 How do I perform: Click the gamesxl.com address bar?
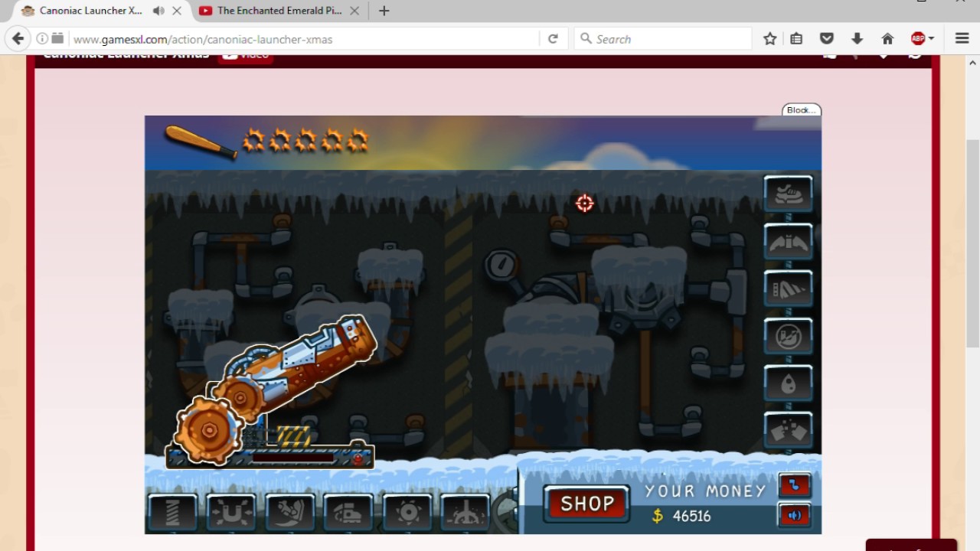click(x=305, y=39)
